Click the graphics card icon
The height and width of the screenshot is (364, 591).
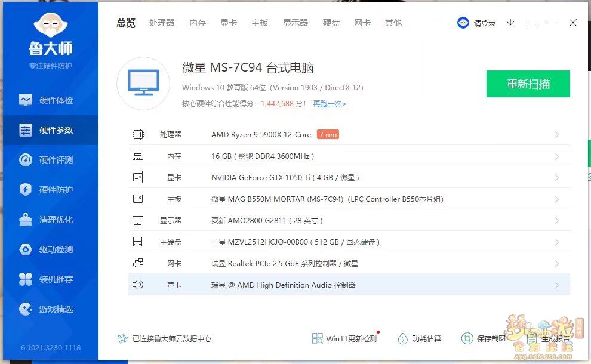click(x=138, y=177)
